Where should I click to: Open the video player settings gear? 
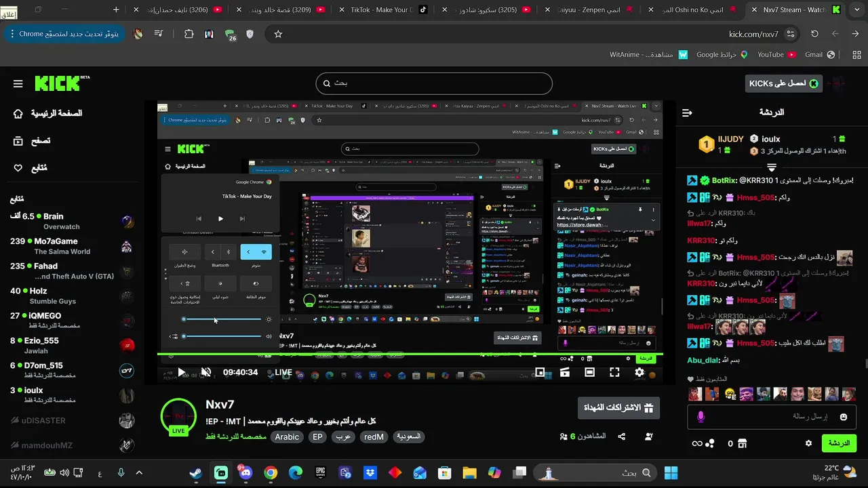639,372
